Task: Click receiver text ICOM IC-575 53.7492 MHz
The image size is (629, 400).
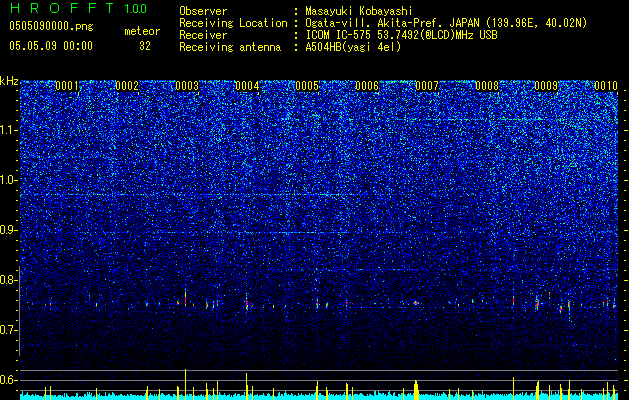Action: point(402,35)
